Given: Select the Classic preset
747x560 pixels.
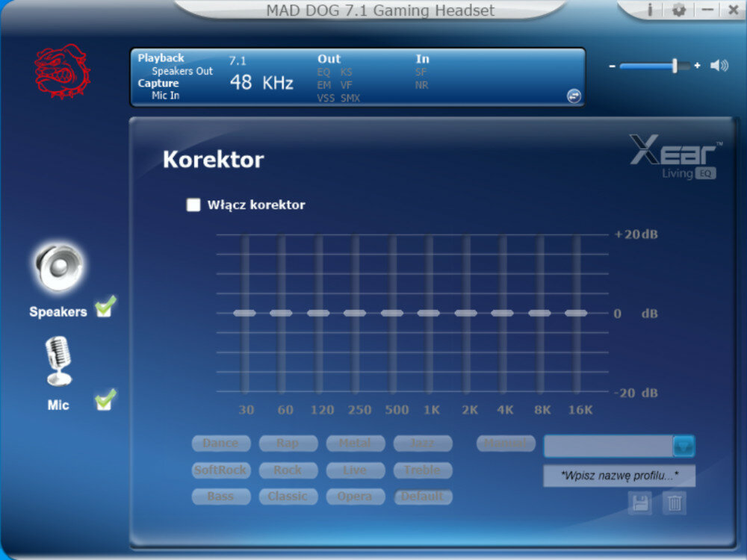Looking at the screenshot, I should (x=288, y=497).
